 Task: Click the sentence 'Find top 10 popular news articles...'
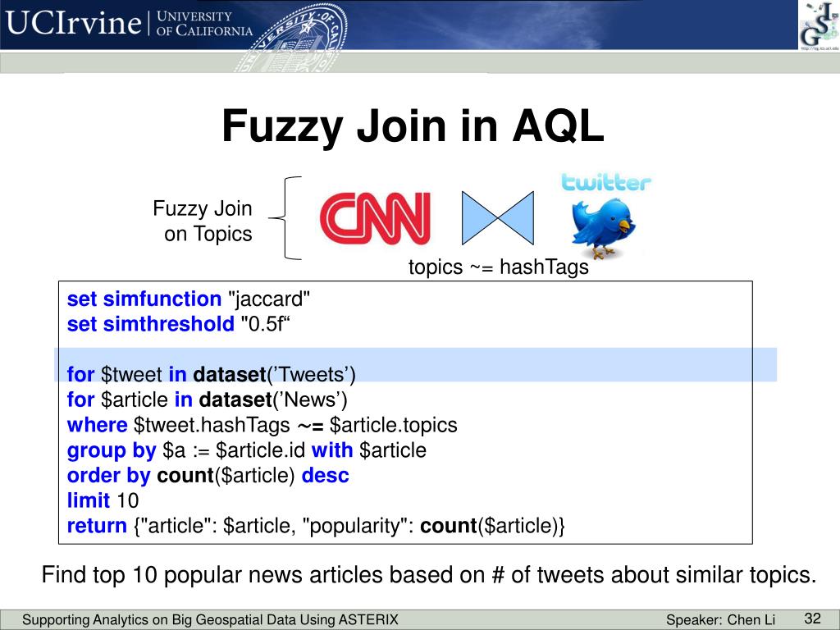(x=429, y=575)
